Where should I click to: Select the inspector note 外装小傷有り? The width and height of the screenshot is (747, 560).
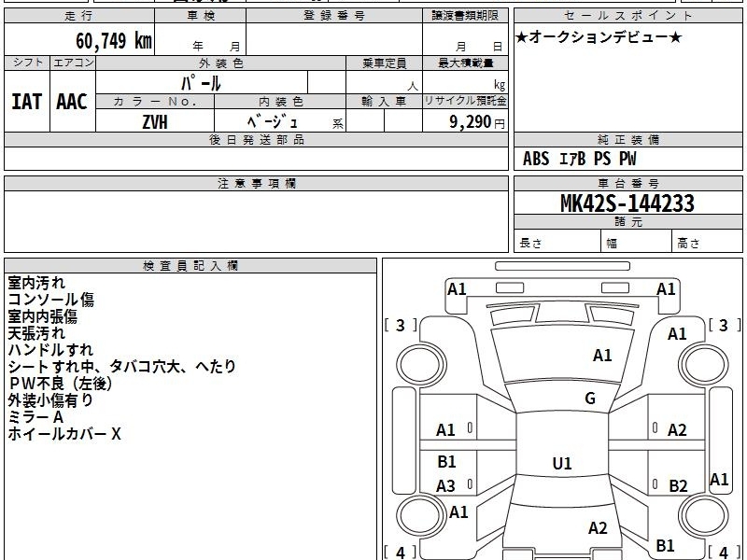pyautogui.click(x=50, y=400)
